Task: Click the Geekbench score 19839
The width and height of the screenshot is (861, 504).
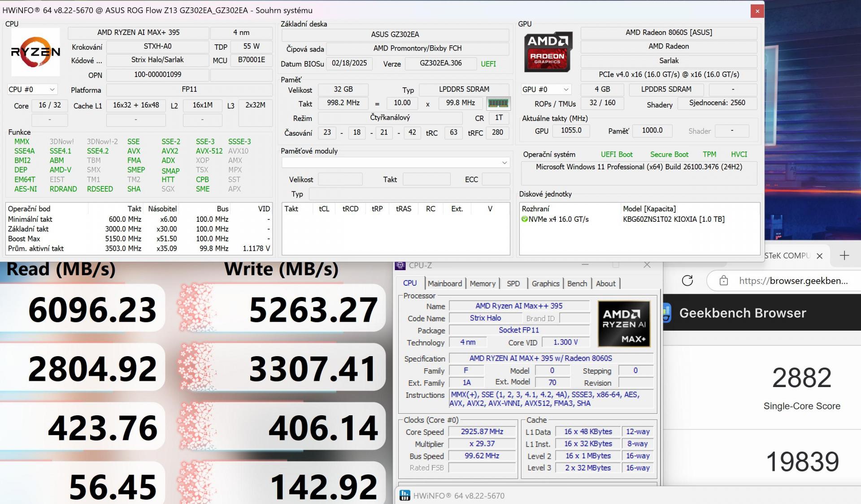Action: (x=802, y=462)
